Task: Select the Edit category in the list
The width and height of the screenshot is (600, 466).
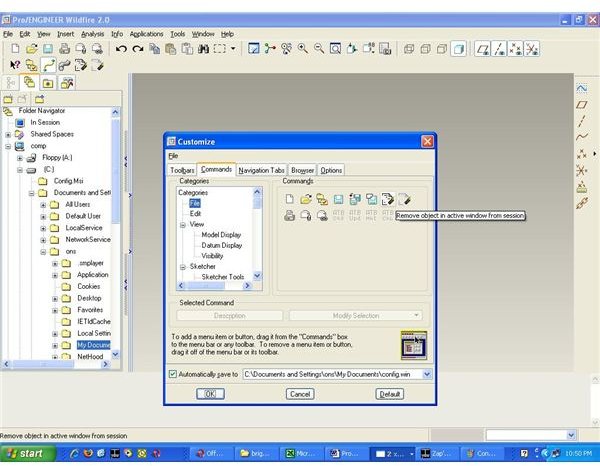Action: [196, 213]
